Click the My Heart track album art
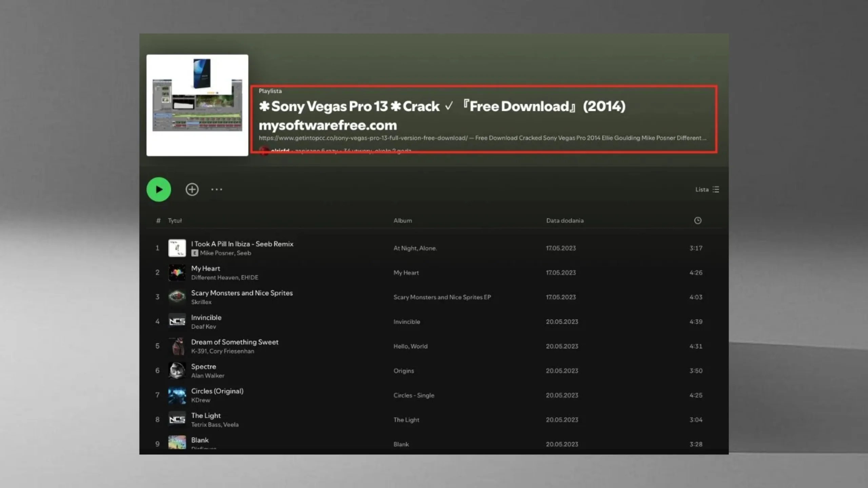This screenshot has height=488, width=868. point(177,272)
